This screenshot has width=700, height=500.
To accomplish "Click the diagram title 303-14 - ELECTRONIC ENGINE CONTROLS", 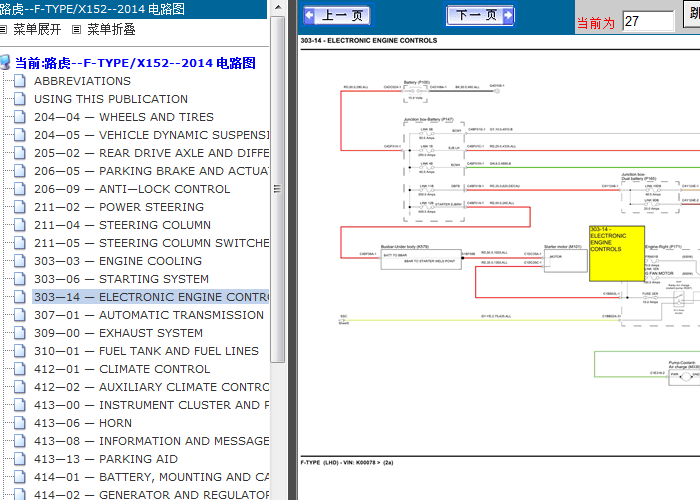I will pos(369,40).
